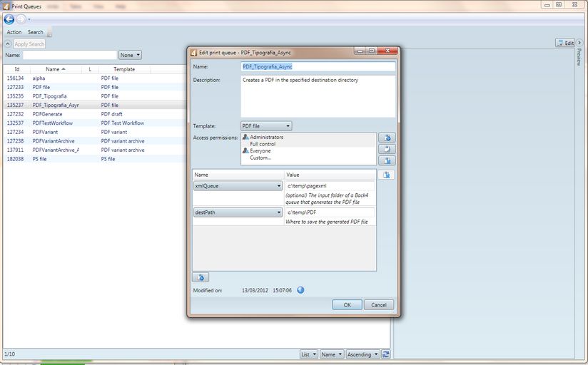The image size is (588, 365).
Task: Click the Value column header in parameters grid
Action: [x=330, y=175]
